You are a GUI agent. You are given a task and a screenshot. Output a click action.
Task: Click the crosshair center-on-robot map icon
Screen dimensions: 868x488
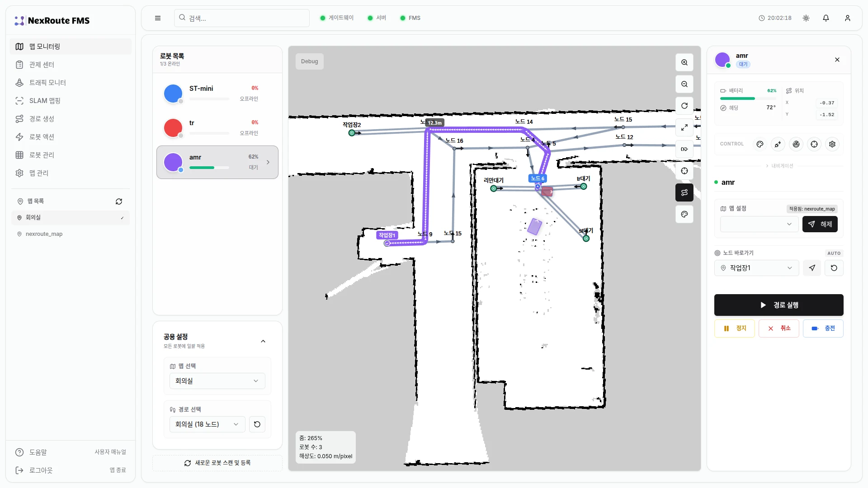tap(684, 171)
